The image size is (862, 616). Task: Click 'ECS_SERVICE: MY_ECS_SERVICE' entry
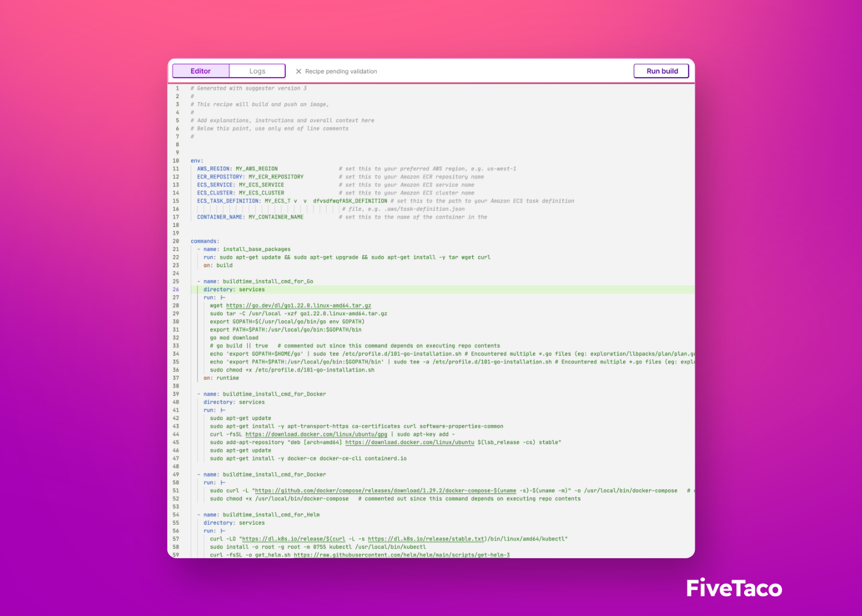(x=241, y=185)
